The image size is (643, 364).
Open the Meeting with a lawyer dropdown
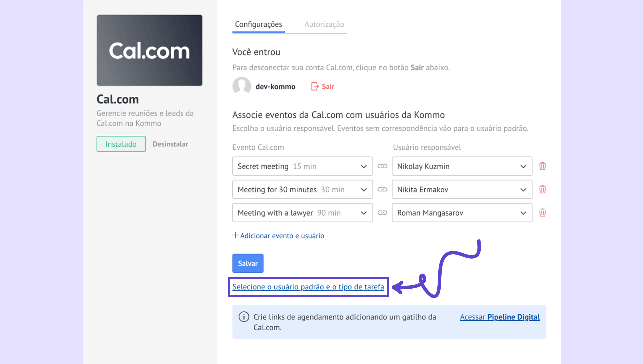point(302,213)
